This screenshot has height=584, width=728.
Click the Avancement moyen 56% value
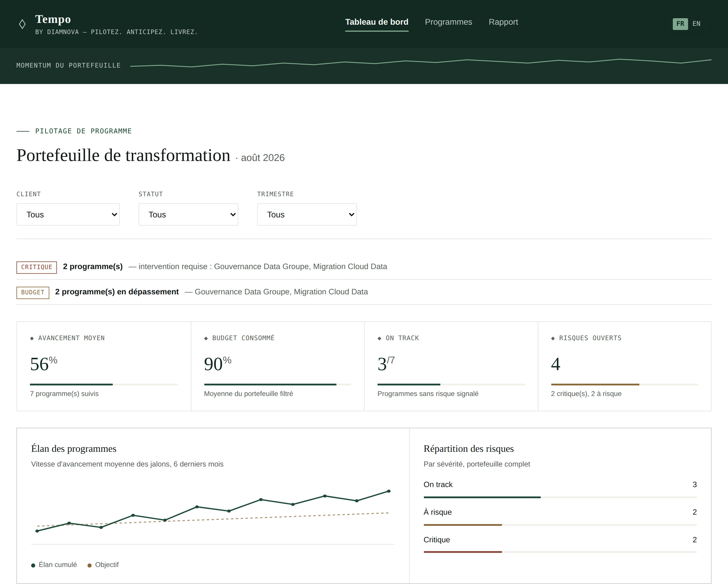(43, 364)
